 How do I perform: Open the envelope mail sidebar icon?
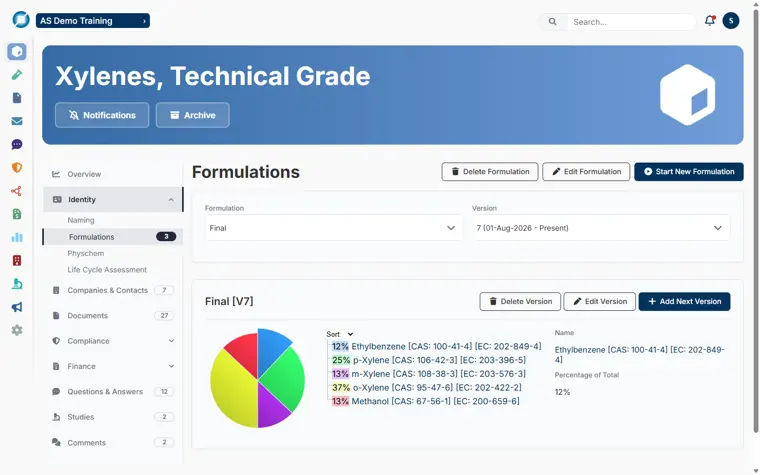point(17,121)
